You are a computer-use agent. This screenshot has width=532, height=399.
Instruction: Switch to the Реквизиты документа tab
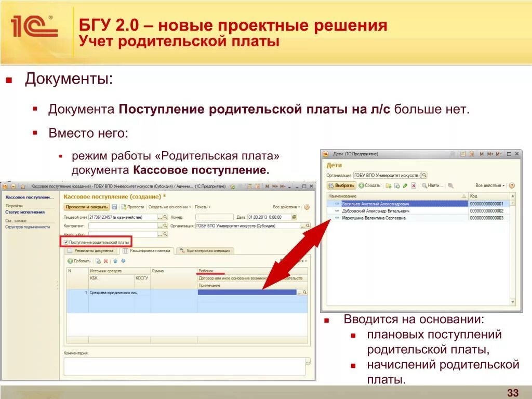tap(91, 251)
